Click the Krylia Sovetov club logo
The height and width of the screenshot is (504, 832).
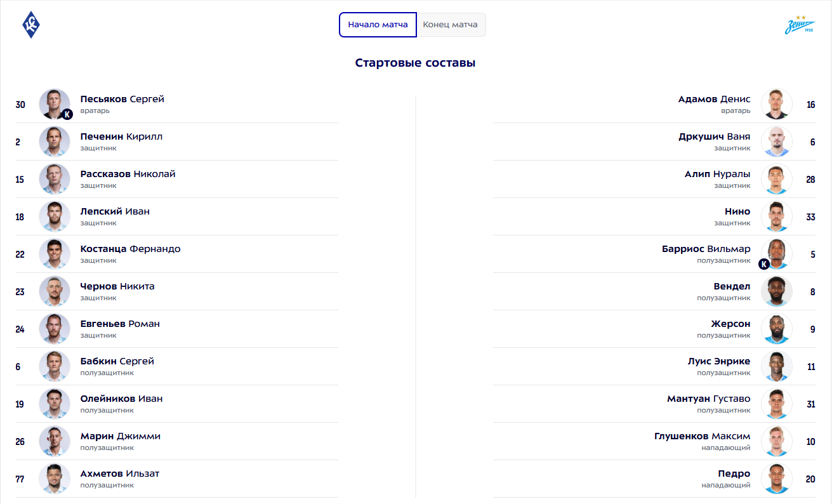31,25
